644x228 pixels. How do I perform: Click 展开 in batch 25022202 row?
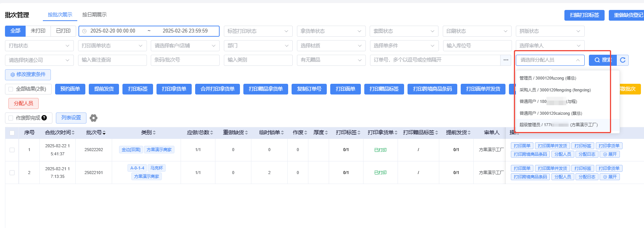tap(610, 154)
